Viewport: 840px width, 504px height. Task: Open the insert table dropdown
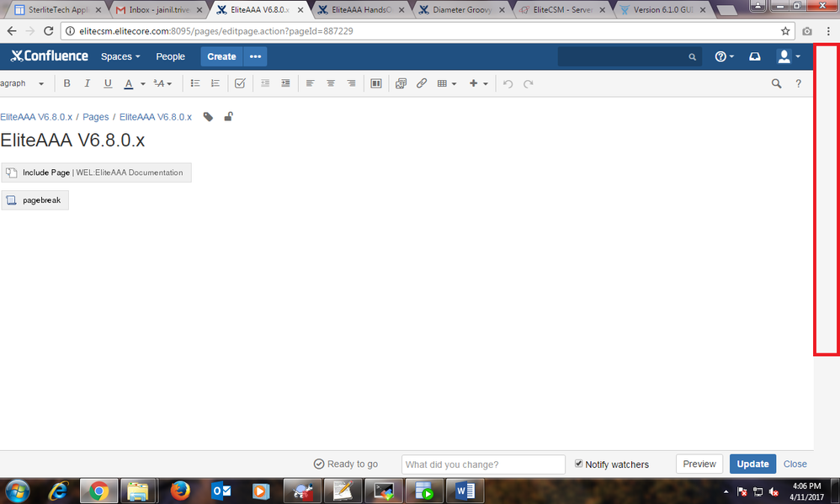click(x=446, y=83)
